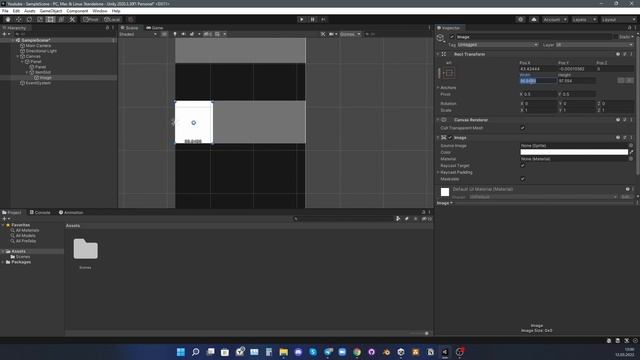Open the Gizmos dropdown in Scene view
This screenshot has height=360, width=640.
[350, 34]
